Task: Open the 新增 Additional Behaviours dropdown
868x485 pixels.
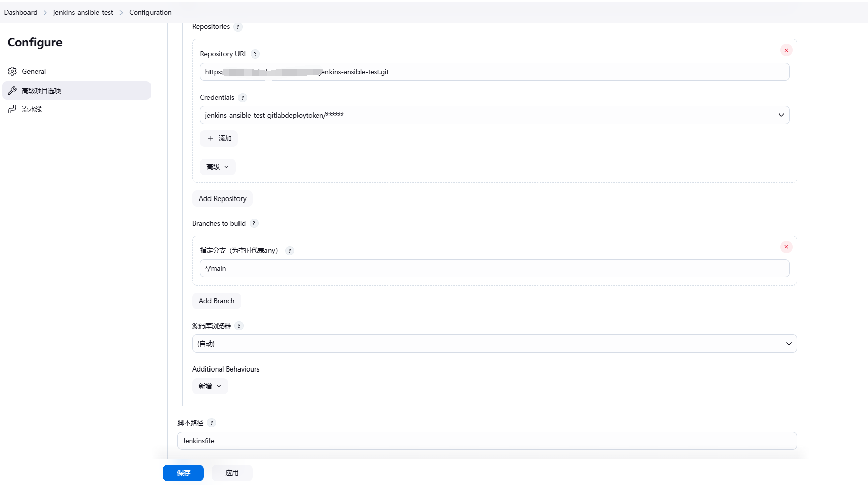Action: [x=209, y=386]
